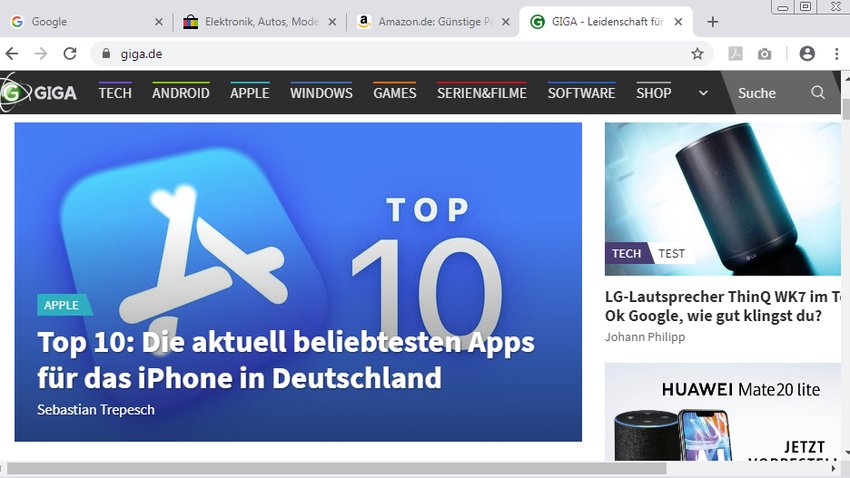Close the Amazon.de tab
The width and height of the screenshot is (850, 478).
pos(505,22)
